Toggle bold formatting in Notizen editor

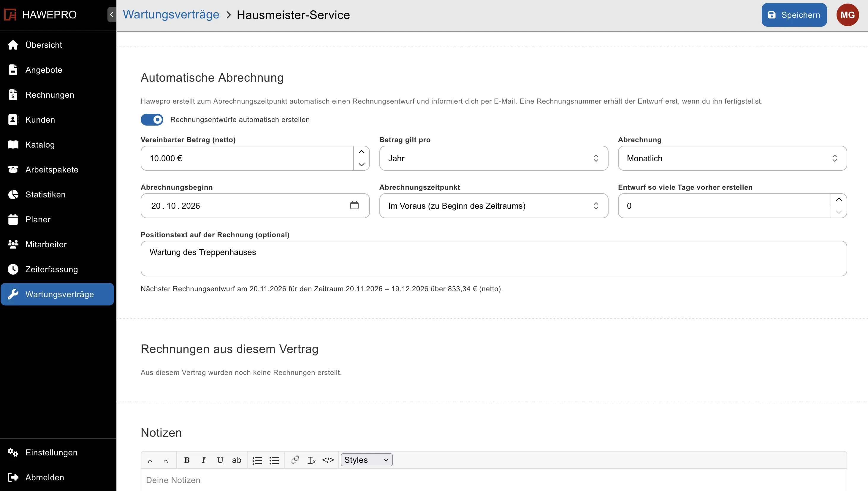point(187,460)
